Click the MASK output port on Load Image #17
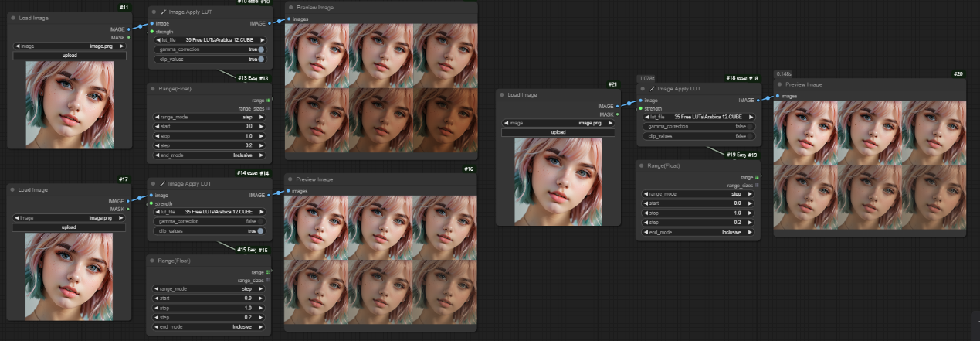Screen dimensions: 980x341 tap(128, 209)
